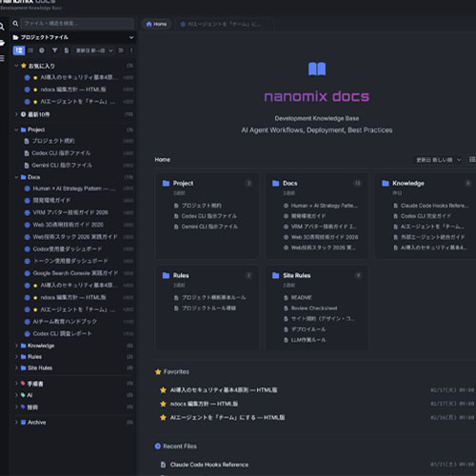Collapse the Project folder in the sidebar tree
Viewport: 476px width, 476px height.
coord(16,129)
